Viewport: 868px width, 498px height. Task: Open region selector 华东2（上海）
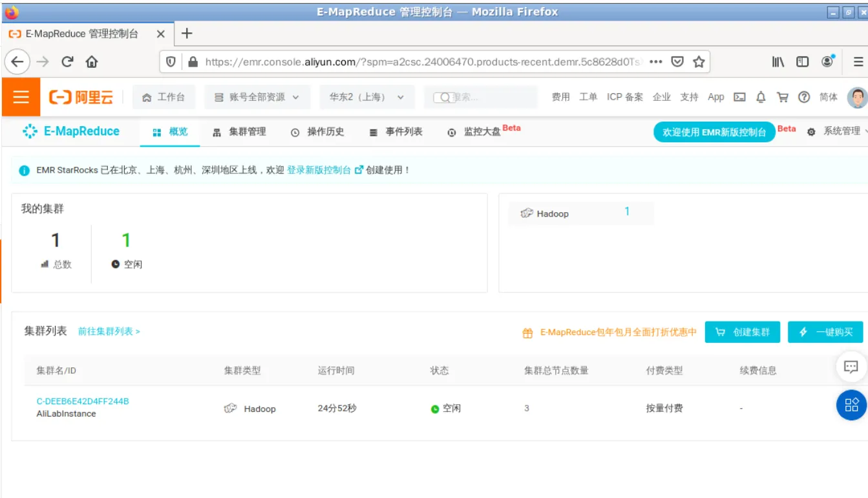click(x=366, y=97)
